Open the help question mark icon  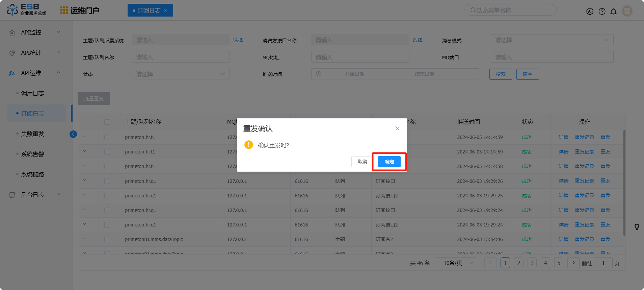click(602, 11)
